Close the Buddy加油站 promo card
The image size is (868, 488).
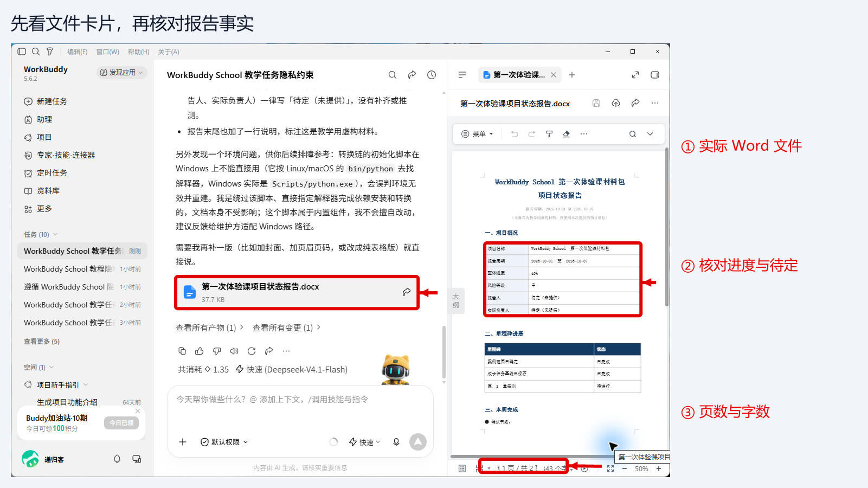point(138,411)
